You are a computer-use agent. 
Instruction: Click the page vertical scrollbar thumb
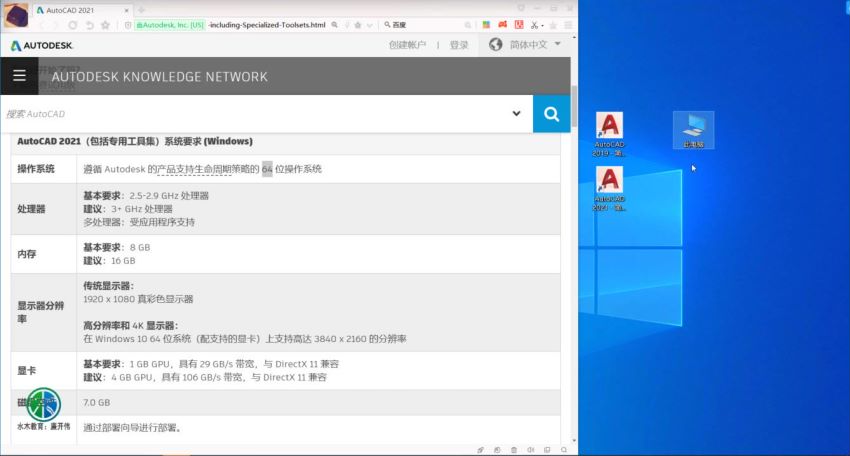[574, 104]
